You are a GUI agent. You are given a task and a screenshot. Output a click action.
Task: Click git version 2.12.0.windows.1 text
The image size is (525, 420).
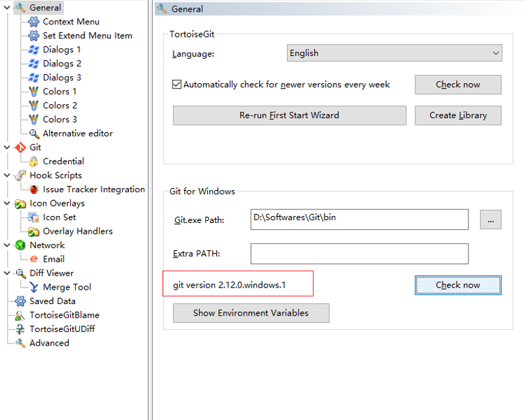pyautogui.click(x=229, y=285)
